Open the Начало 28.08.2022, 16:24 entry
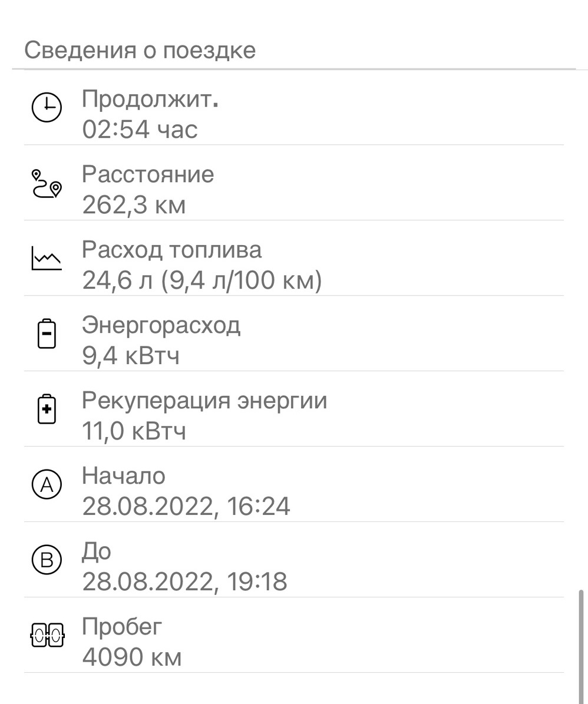Image resolution: width=588 pixels, height=704 pixels. tap(294, 484)
